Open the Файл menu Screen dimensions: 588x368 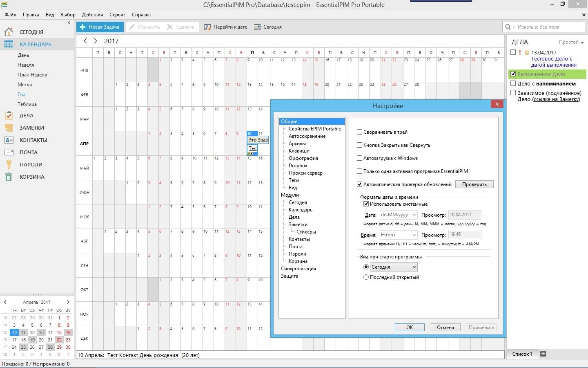pyautogui.click(x=10, y=15)
